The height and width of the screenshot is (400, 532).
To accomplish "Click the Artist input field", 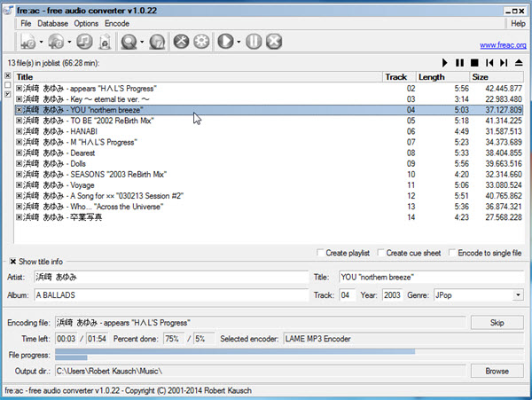I will (x=169, y=278).
